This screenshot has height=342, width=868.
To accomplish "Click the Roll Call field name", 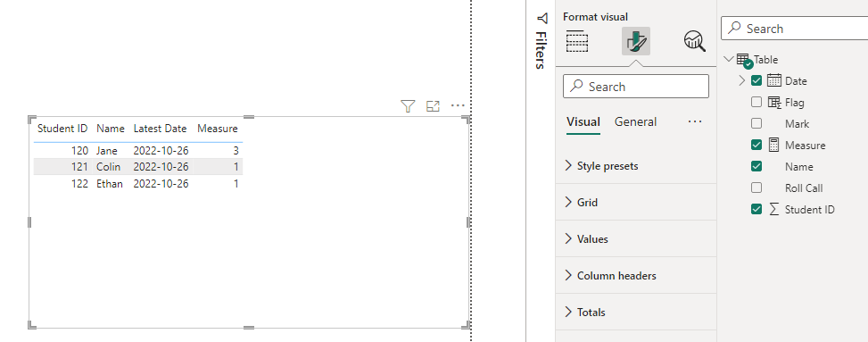I will 804,188.
